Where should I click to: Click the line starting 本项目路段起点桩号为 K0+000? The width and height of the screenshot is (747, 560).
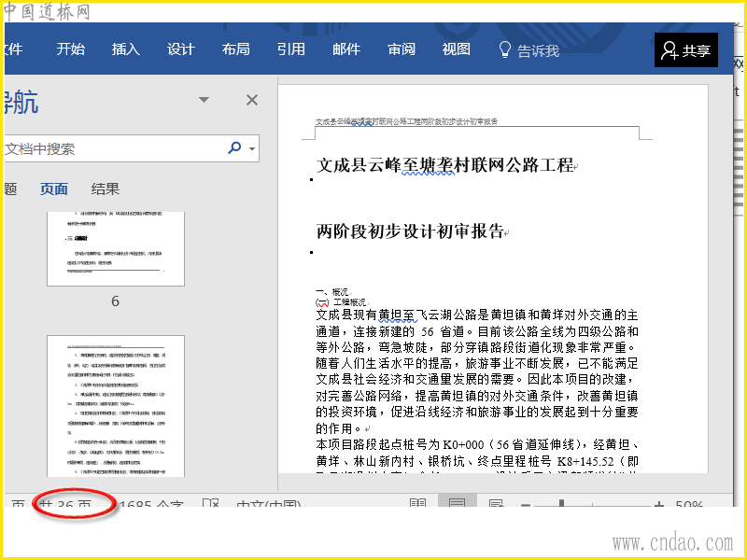tap(477, 445)
